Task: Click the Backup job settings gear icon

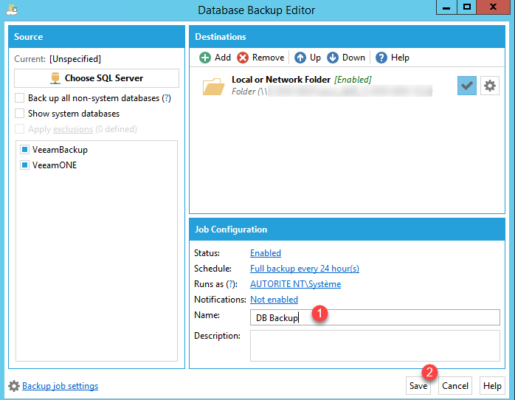Action: [14, 386]
